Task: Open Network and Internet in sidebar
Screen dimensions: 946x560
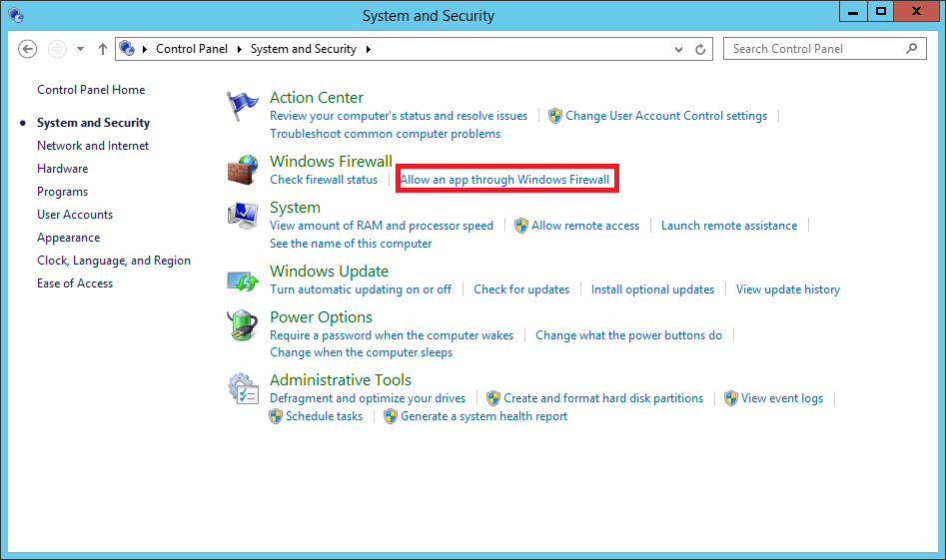Action: [93, 146]
